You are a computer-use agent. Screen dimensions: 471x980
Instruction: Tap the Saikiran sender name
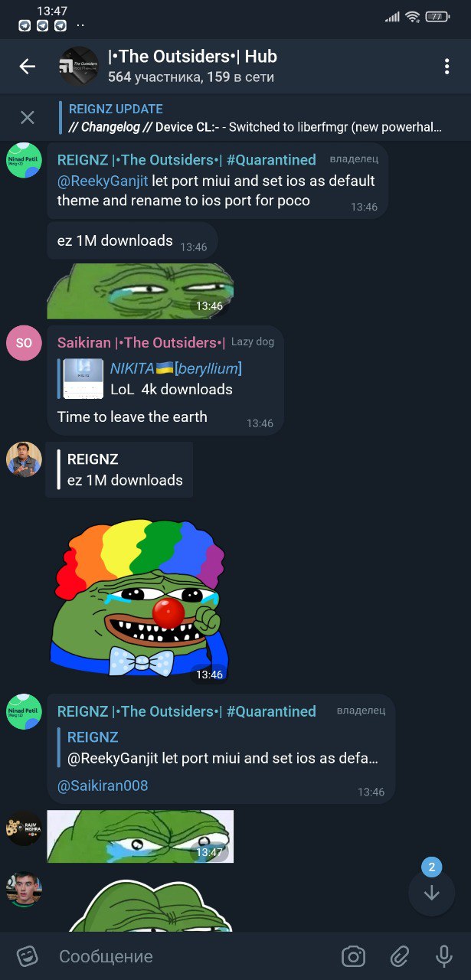click(x=142, y=342)
